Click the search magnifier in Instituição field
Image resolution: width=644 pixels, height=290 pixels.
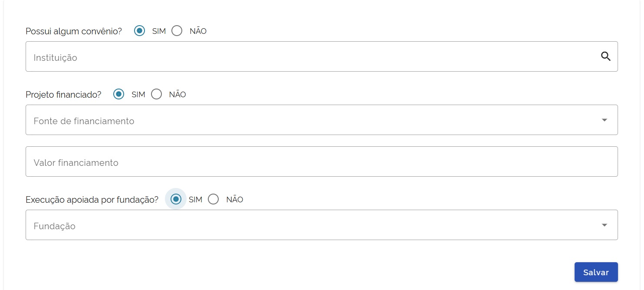[x=606, y=56]
